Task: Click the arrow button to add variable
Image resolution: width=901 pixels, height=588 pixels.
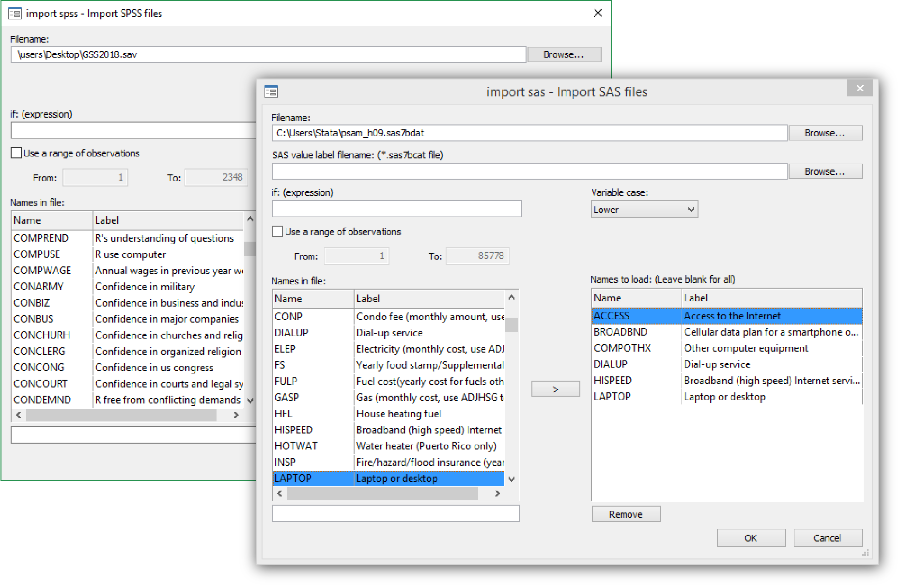Action: tap(556, 389)
